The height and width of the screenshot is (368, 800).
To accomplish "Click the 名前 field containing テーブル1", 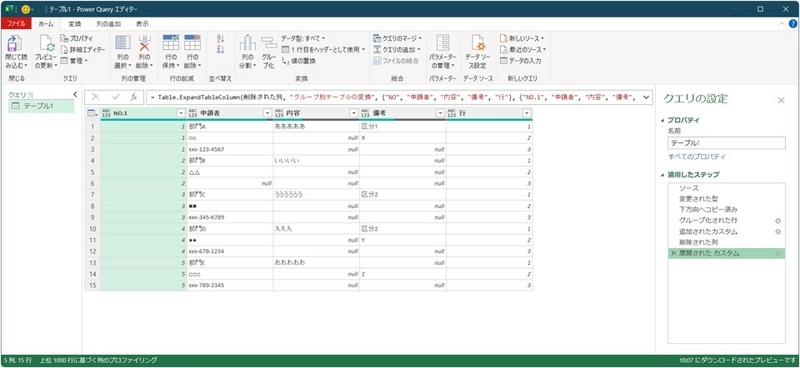I will click(727, 143).
